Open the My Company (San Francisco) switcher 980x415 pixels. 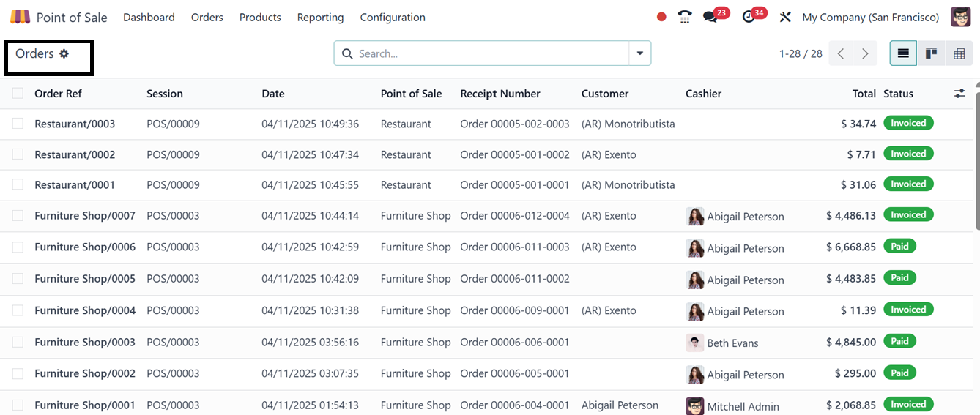[870, 17]
